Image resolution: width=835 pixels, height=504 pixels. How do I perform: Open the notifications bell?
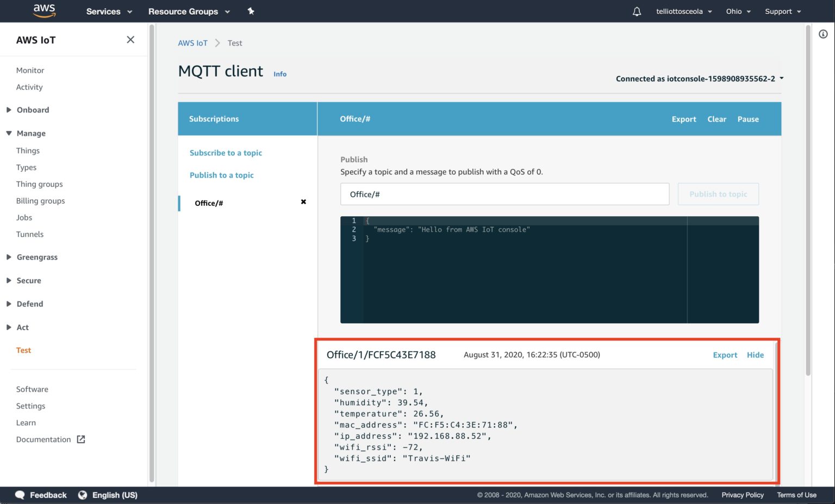[637, 11]
